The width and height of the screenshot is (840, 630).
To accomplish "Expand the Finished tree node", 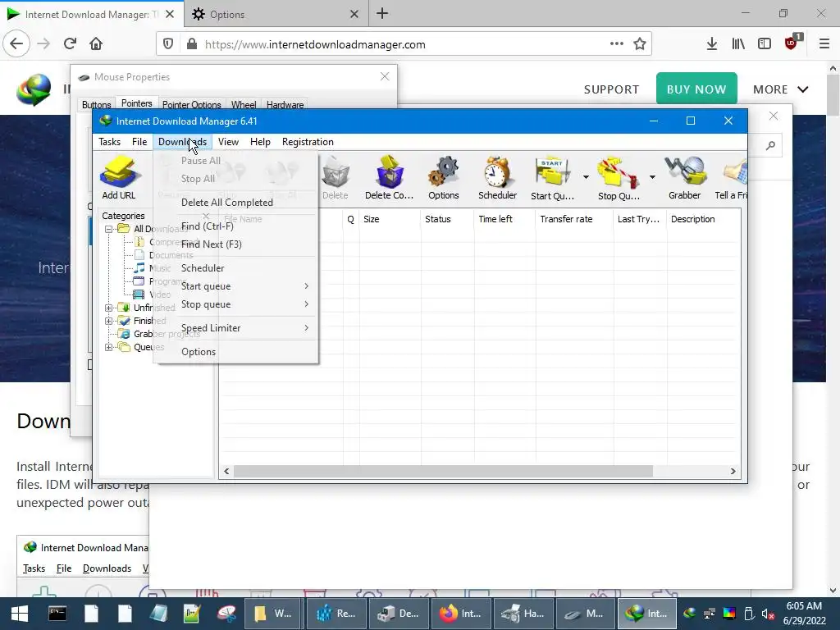I will [109, 321].
